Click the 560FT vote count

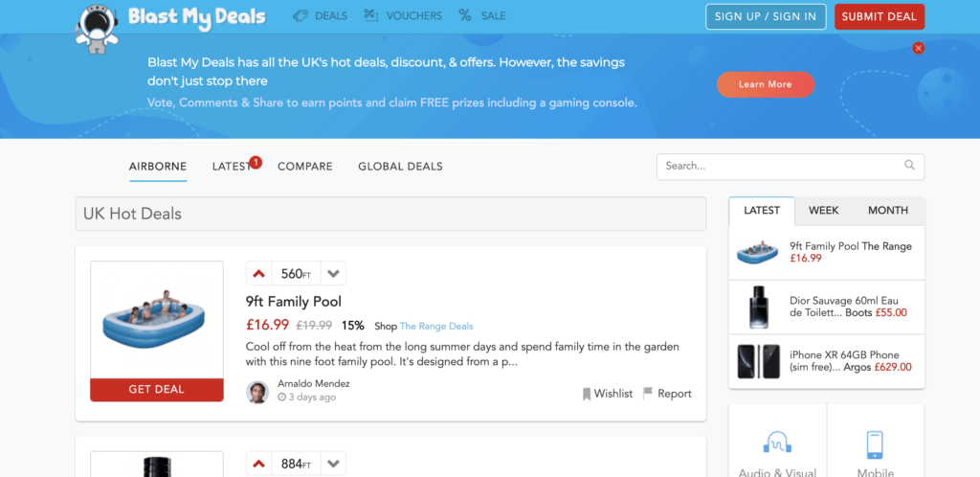click(297, 273)
